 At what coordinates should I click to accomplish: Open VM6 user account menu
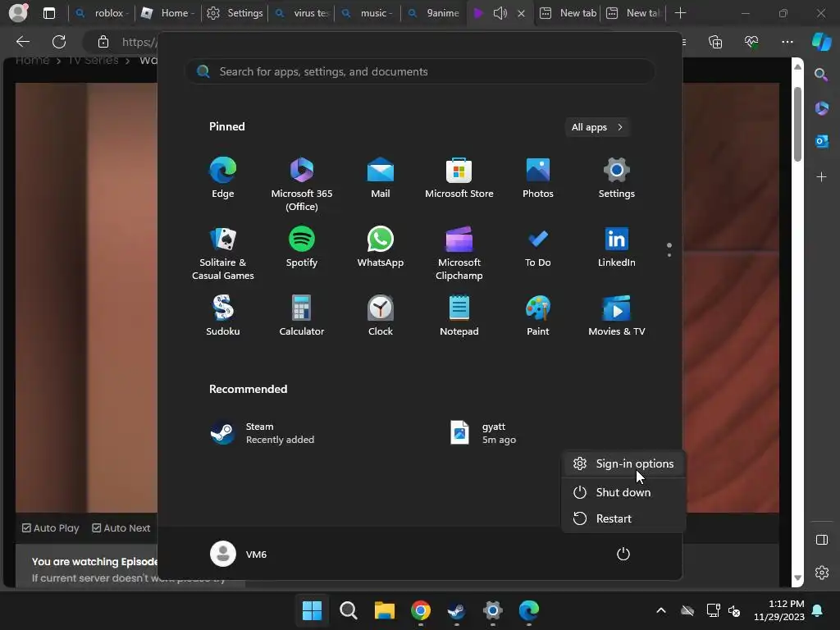tap(239, 554)
